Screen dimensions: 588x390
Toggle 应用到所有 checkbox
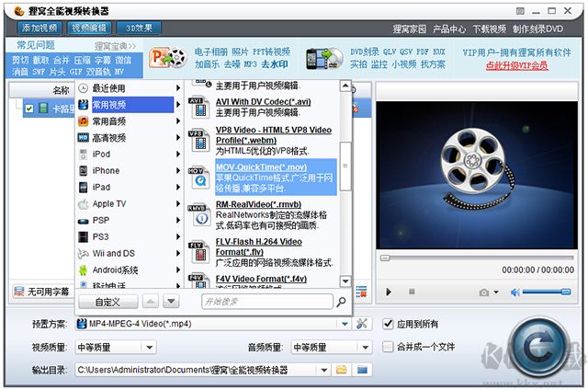(x=388, y=324)
